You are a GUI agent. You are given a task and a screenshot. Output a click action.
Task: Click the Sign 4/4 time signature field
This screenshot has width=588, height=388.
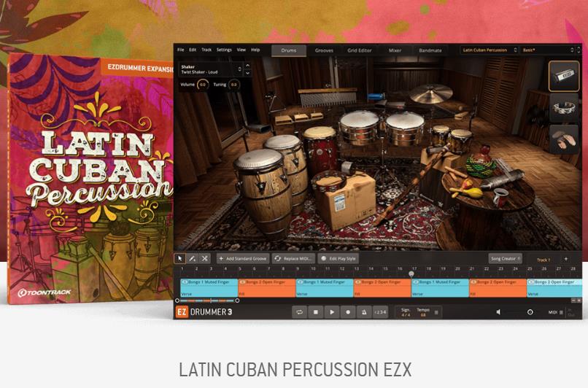point(406,312)
